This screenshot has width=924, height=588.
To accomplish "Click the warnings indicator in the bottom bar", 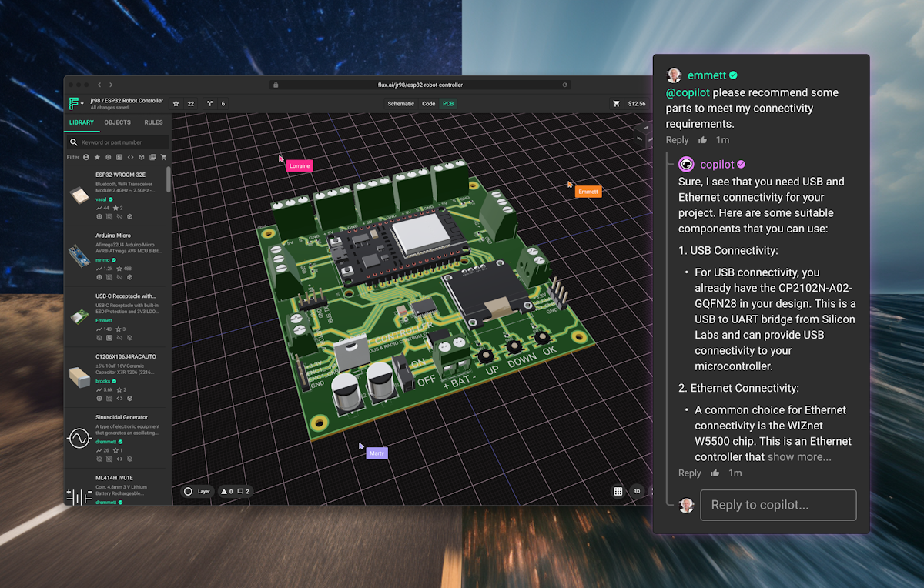I will pyautogui.click(x=226, y=491).
